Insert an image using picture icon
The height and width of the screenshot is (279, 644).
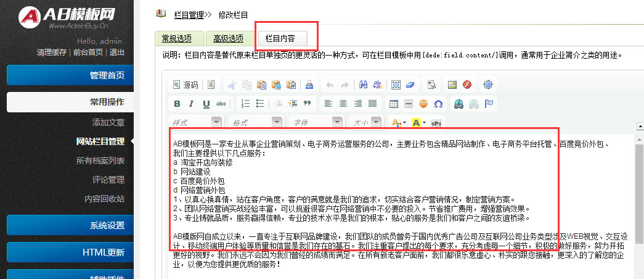click(452, 85)
